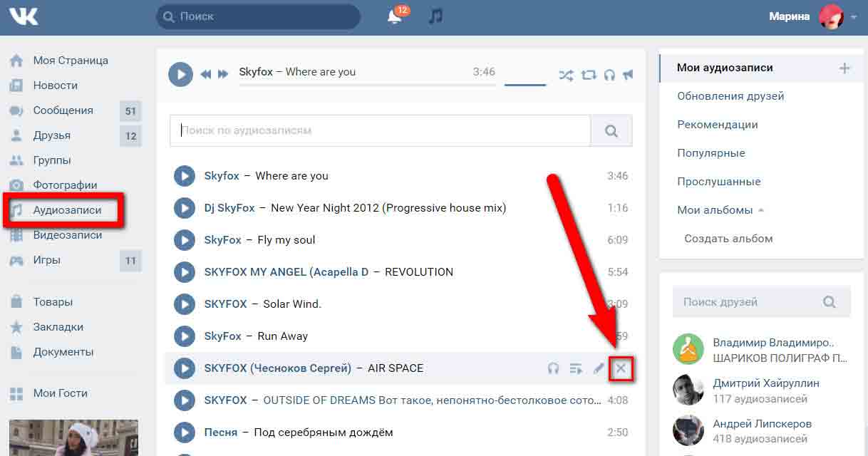Image resolution: width=868 pixels, height=456 pixels.
Task: Open the VK logo home link
Action: pos(24,16)
